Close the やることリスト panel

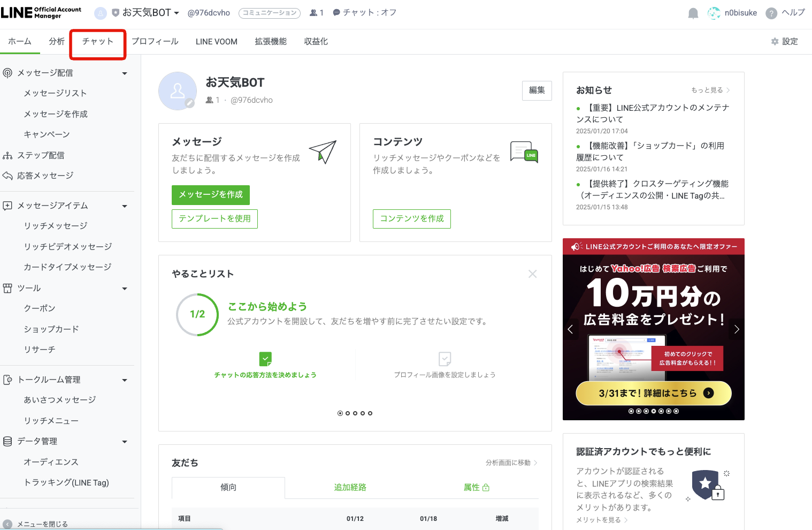pyautogui.click(x=533, y=274)
